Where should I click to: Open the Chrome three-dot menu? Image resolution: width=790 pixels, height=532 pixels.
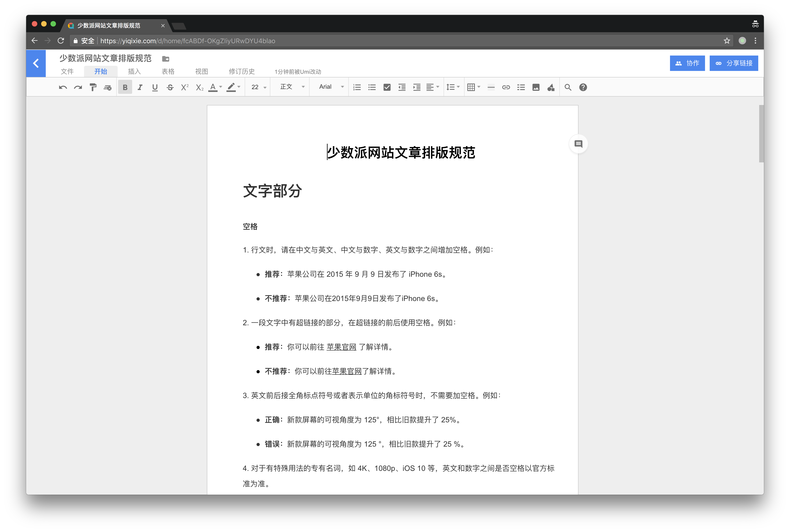click(x=755, y=41)
